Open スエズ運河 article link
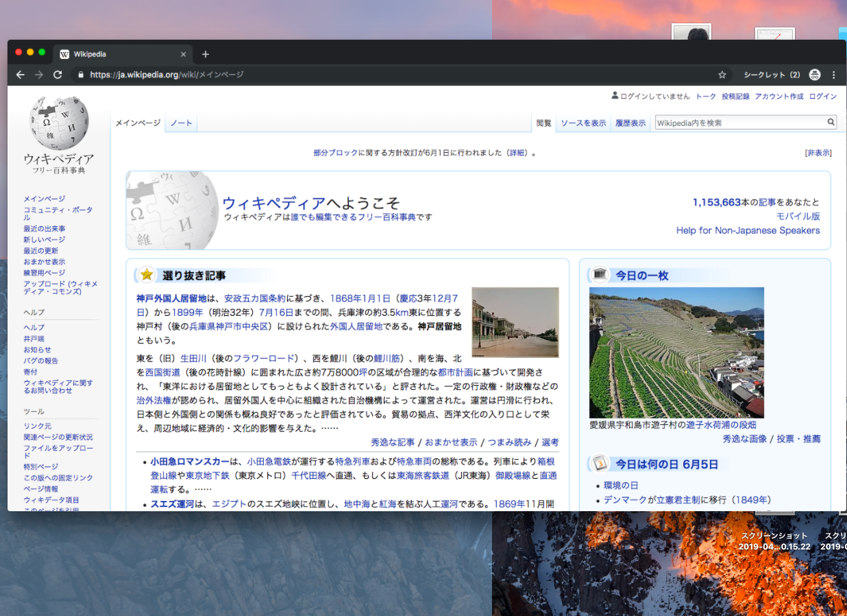This screenshot has width=847, height=616. click(x=173, y=504)
